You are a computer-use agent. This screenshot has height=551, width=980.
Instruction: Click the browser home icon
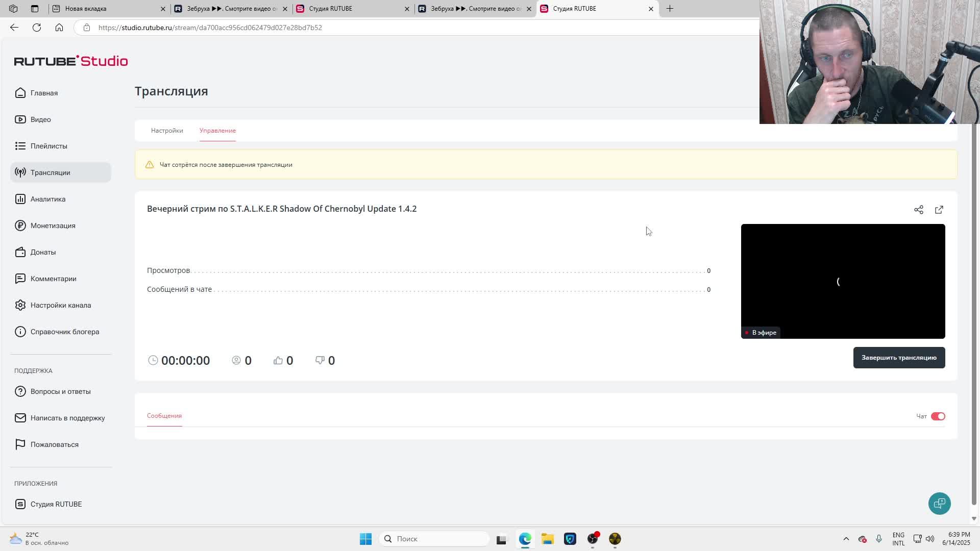pyautogui.click(x=59, y=28)
